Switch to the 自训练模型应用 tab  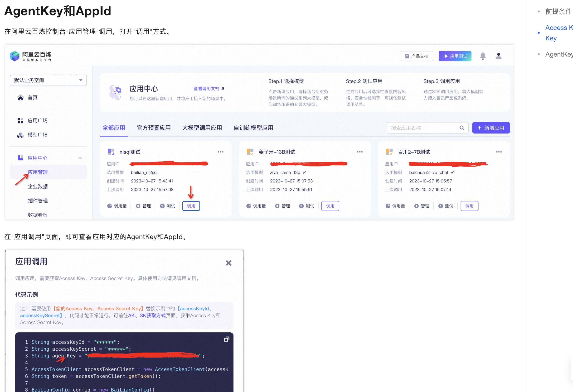(253, 128)
